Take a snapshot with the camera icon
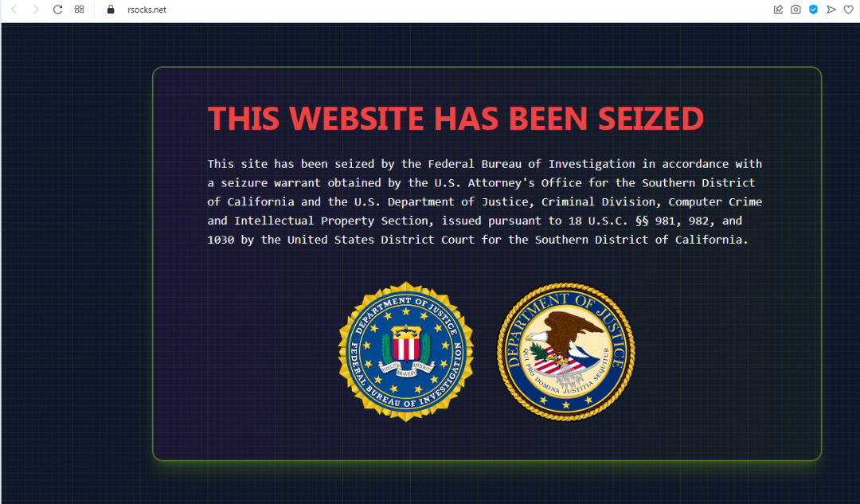 point(795,10)
